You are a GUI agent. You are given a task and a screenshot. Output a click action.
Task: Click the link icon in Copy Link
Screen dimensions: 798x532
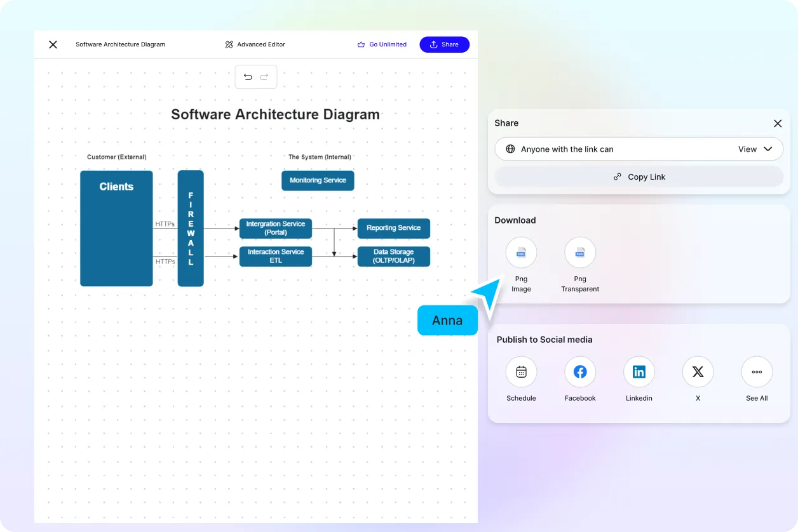tap(618, 177)
